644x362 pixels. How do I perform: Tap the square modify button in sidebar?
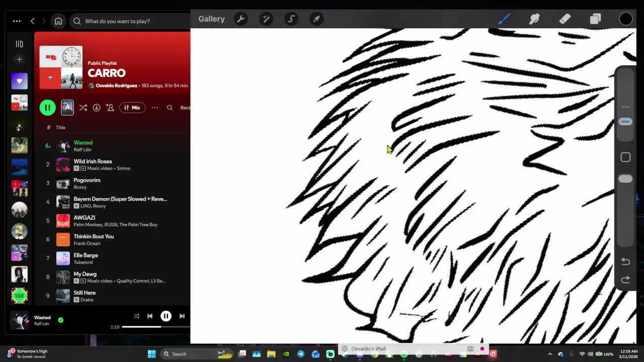625,157
